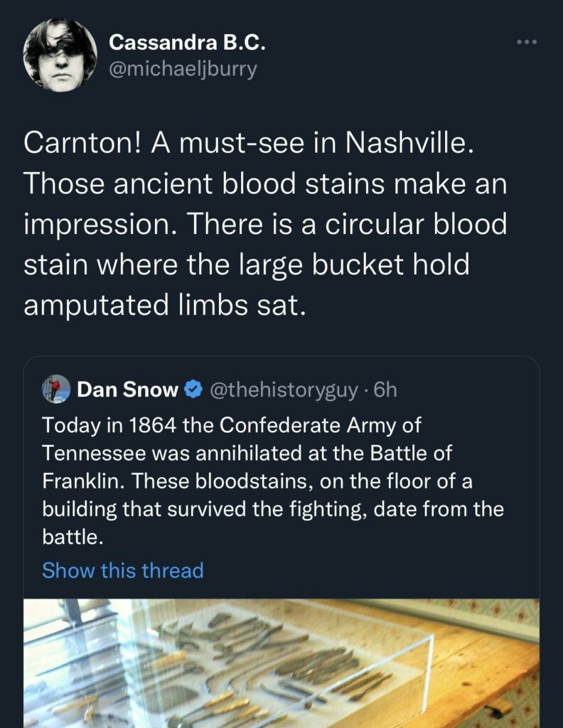Click the phrase 'amputated limbs sat.'
This screenshot has height=728, width=563.
coord(165,304)
